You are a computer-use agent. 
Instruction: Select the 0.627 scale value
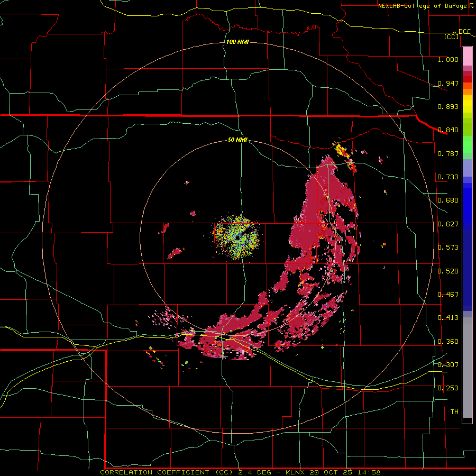pos(448,224)
